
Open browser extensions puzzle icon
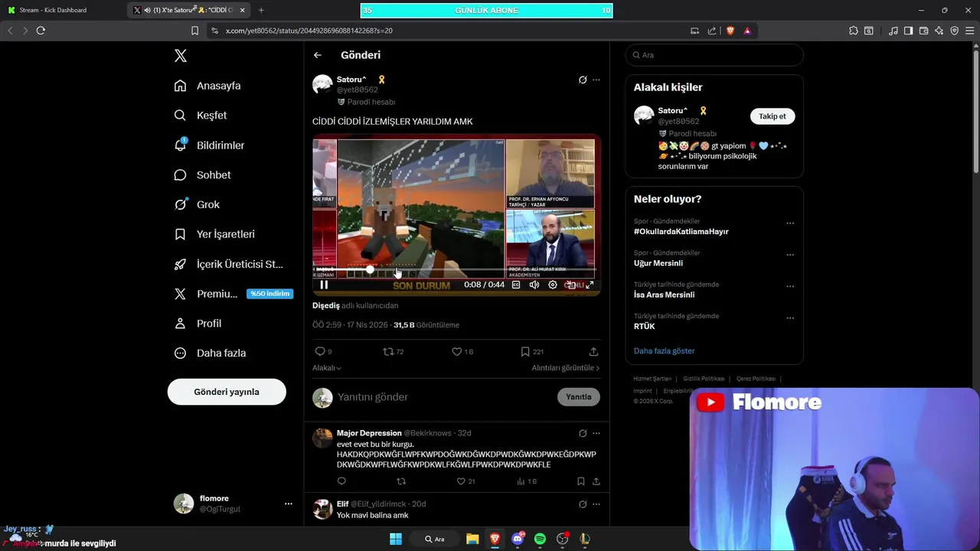(x=854, y=31)
